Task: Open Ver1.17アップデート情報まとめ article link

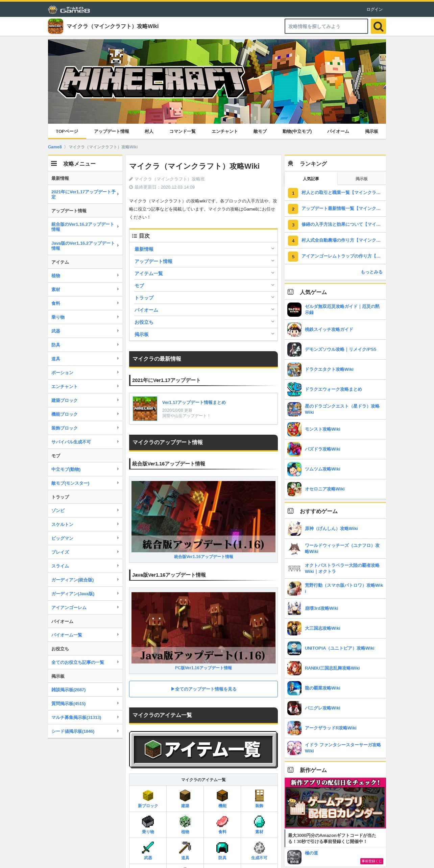Action: coord(194,403)
